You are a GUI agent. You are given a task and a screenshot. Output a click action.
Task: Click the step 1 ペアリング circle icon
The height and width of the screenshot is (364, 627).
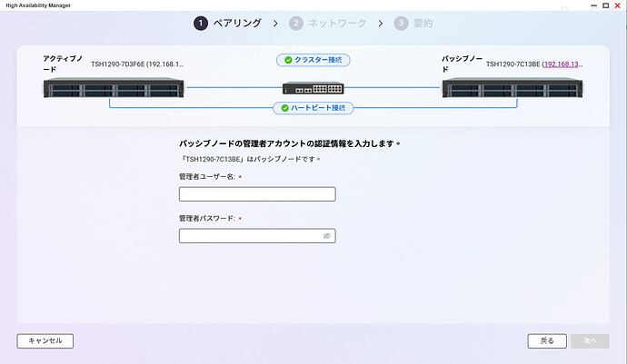[x=201, y=23]
